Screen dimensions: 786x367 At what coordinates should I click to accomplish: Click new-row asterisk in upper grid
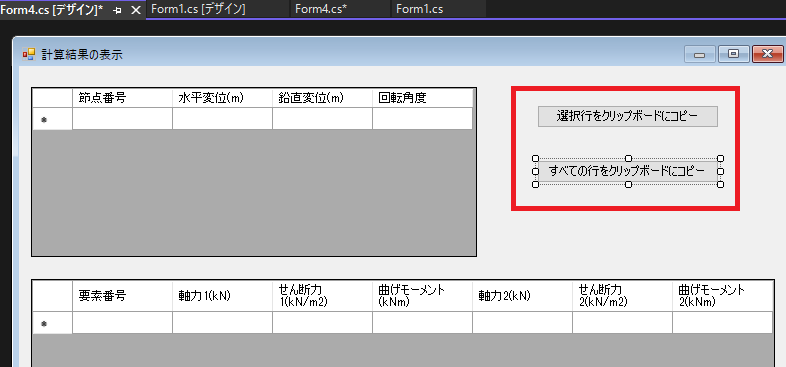point(44,120)
